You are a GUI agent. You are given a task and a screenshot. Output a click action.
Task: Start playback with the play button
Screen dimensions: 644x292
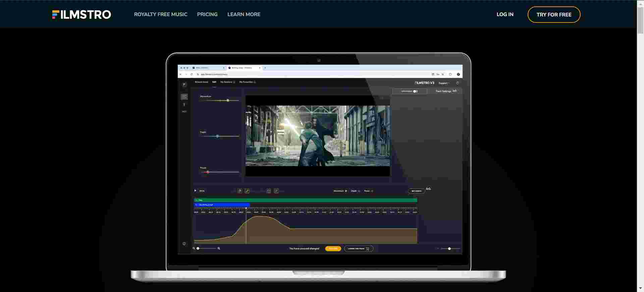pyautogui.click(x=195, y=191)
